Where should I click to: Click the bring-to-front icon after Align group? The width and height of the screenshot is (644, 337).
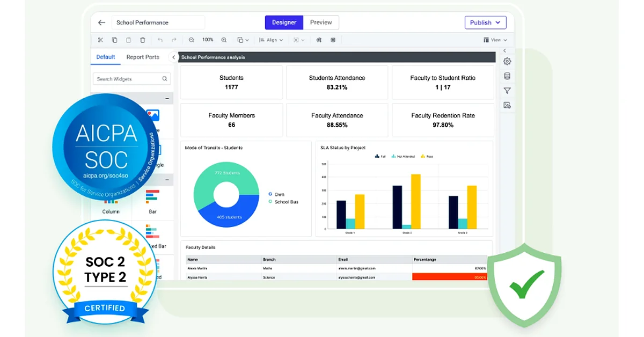click(x=319, y=40)
